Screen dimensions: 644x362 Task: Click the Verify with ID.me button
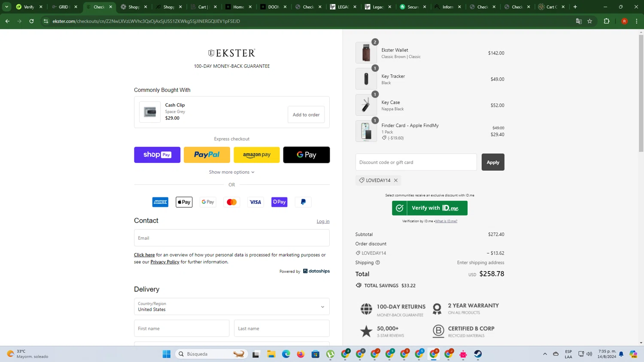430,208
